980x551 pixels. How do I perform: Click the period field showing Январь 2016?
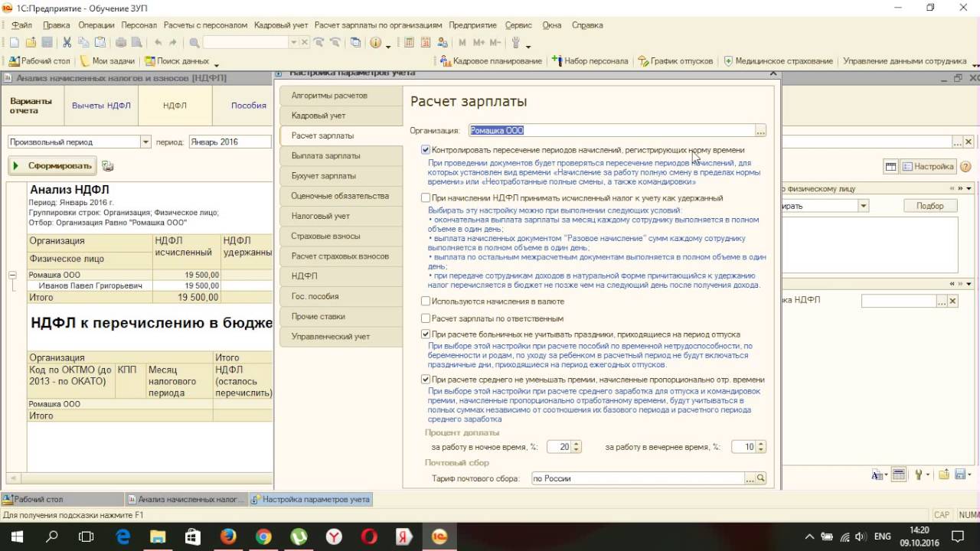[230, 142]
